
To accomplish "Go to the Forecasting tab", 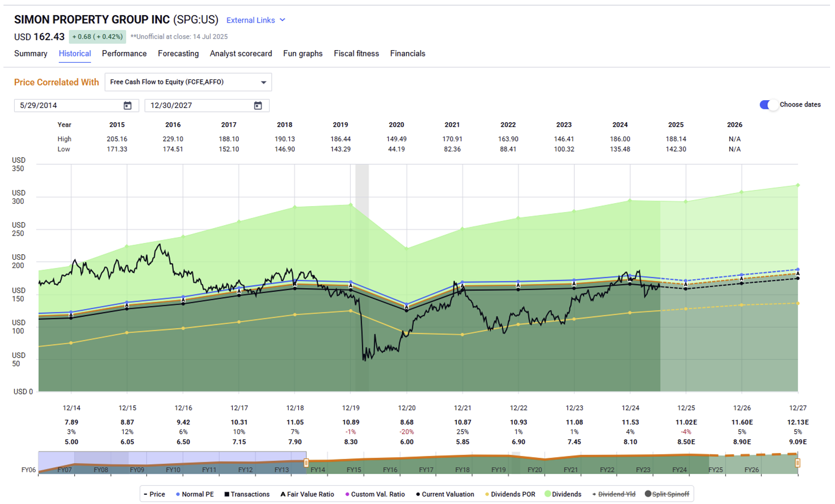I will coord(178,53).
